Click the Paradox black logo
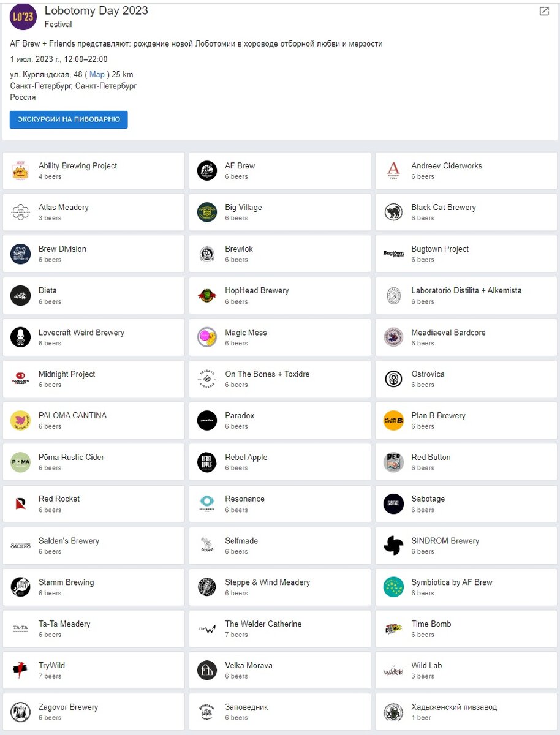The image size is (560, 735). click(x=207, y=421)
